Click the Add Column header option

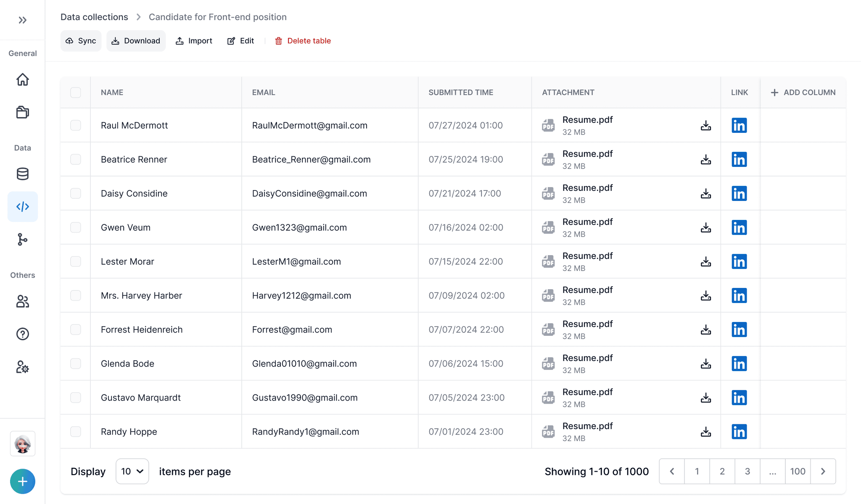pos(803,92)
